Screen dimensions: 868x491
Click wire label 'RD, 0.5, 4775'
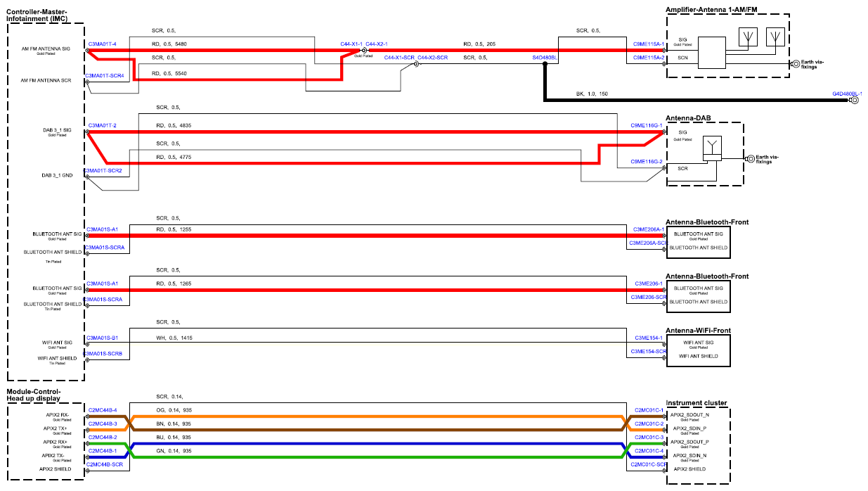pyautogui.click(x=174, y=157)
